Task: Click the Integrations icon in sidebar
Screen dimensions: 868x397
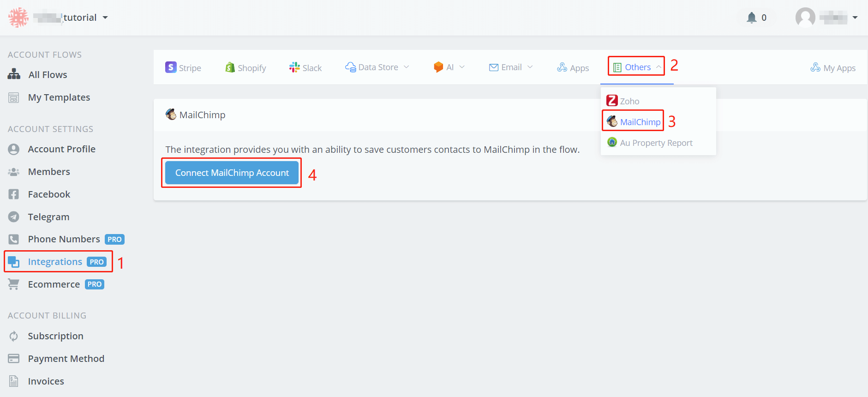Action: point(14,262)
